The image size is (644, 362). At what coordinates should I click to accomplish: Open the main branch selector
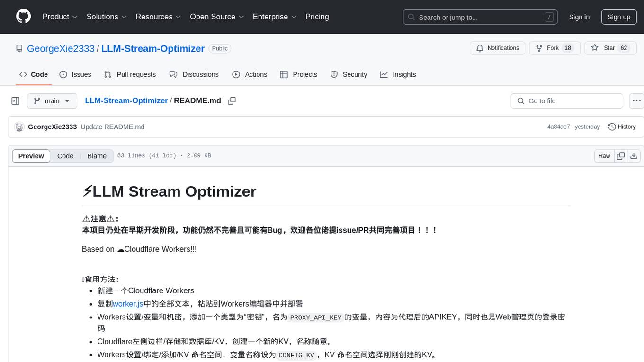click(52, 101)
